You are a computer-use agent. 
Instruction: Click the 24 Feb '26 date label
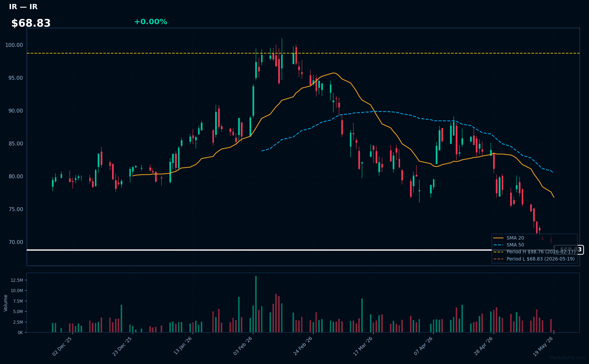(303, 346)
